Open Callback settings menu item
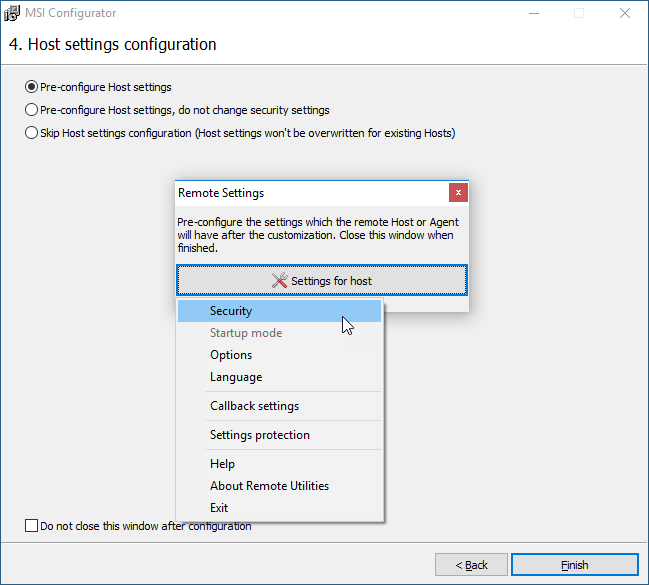The image size is (649, 585). click(254, 406)
